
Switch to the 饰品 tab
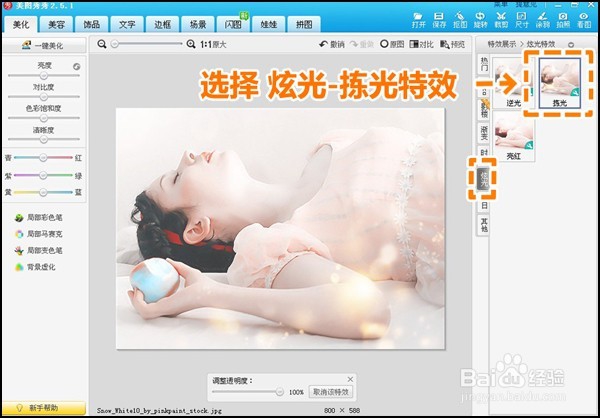(91, 24)
